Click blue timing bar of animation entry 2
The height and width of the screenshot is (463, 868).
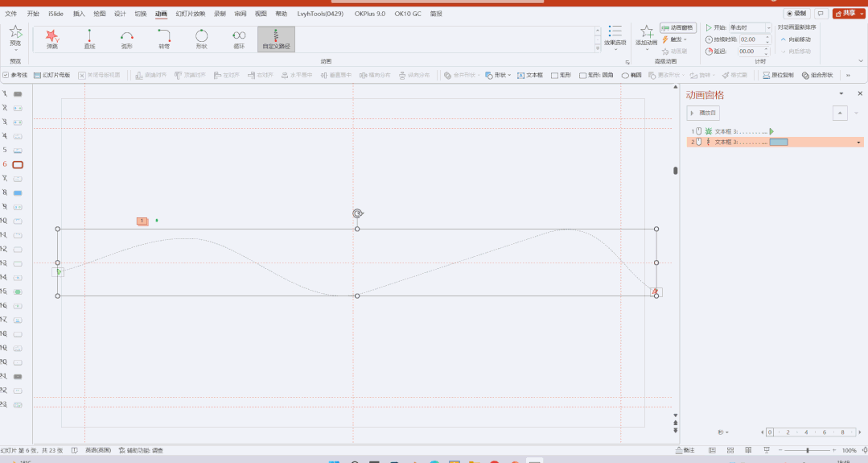click(779, 143)
